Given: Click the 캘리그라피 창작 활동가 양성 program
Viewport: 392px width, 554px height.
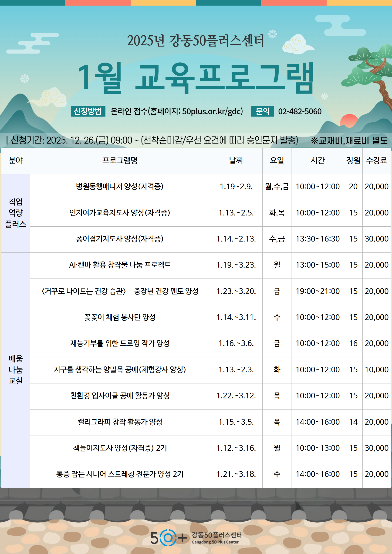Looking at the screenshot, I should coord(120,422).
